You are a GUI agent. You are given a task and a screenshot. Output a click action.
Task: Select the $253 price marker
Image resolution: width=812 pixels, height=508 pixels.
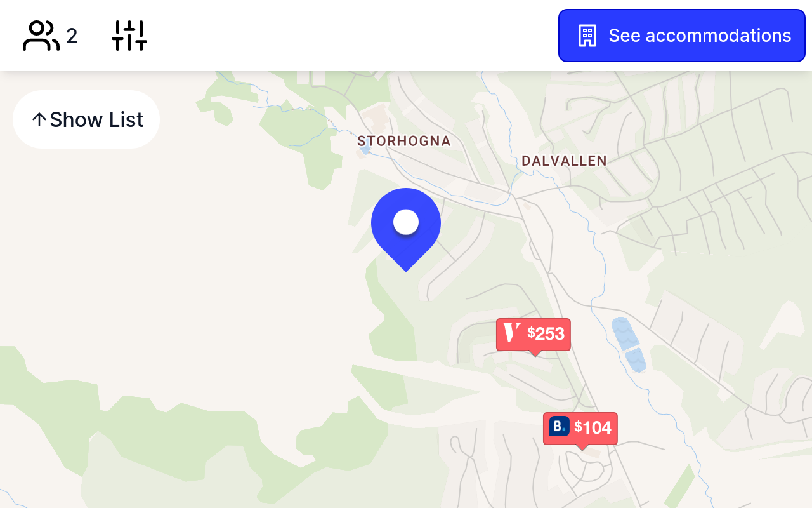coord(534,334)
